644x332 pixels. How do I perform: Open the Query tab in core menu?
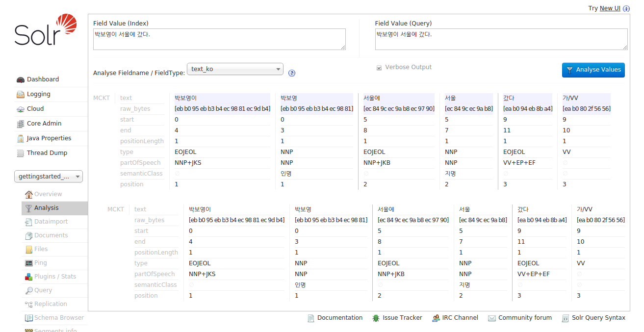click(x=43, y=290)
